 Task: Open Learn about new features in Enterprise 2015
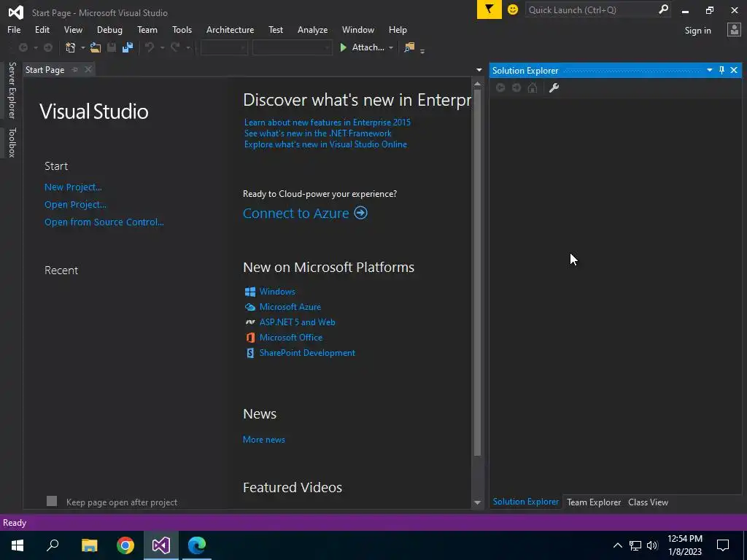pyautogui.click(x=328, y=122)
